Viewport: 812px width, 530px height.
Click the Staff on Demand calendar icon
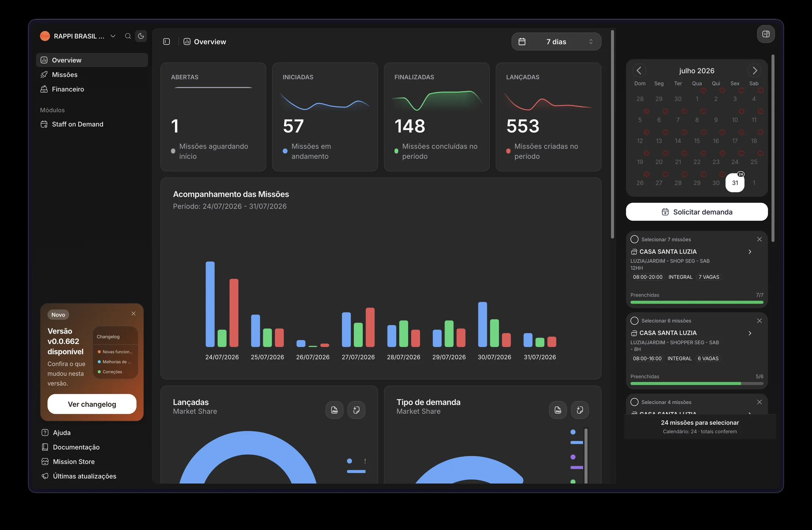tap(44, 124)
